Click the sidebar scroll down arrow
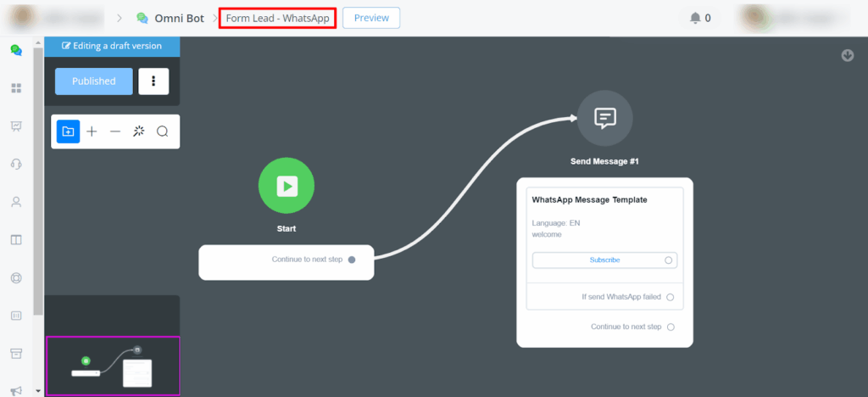The width and height of the screenshot is (868, 397). click(36, 391)
